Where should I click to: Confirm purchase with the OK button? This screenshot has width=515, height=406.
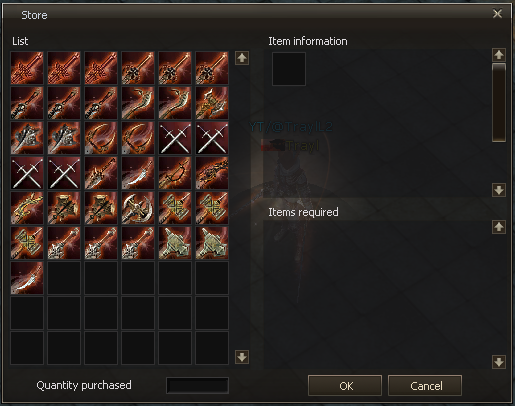[345, 386]
